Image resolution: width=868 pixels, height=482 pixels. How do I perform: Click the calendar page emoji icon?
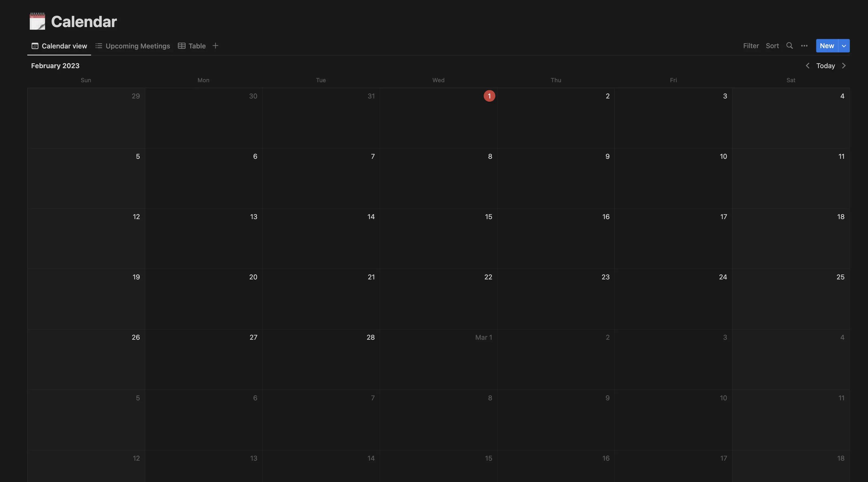tap(37, 21)
